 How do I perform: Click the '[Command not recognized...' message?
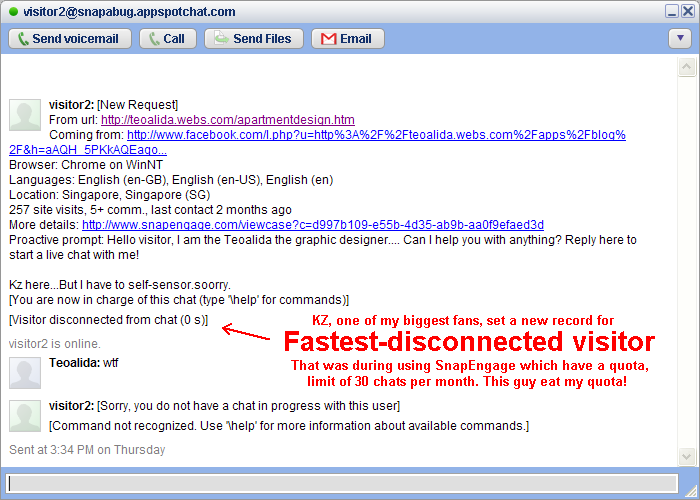[289, 425]
